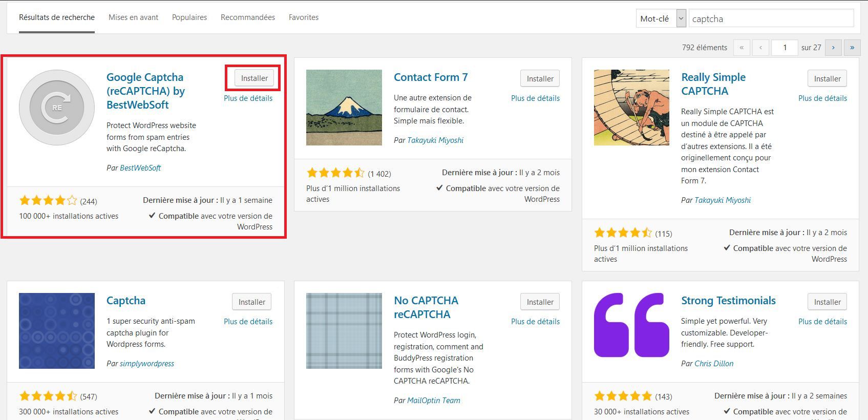Select the 300 000+ installations actives text
The width and height of the screenshot is (868, 420).
coord(69,412)
